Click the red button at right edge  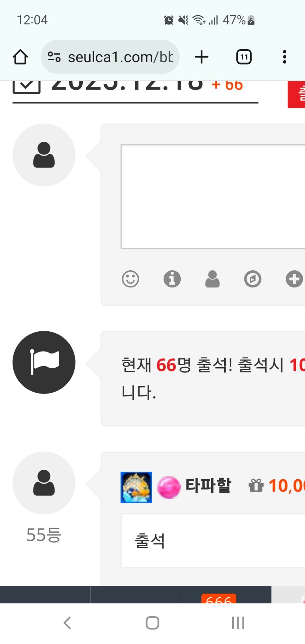(296, 95)
